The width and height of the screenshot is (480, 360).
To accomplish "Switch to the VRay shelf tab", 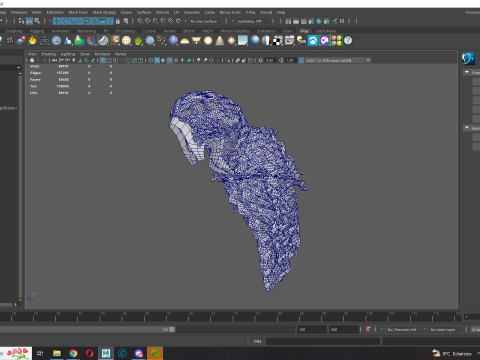I will [304, 31].
